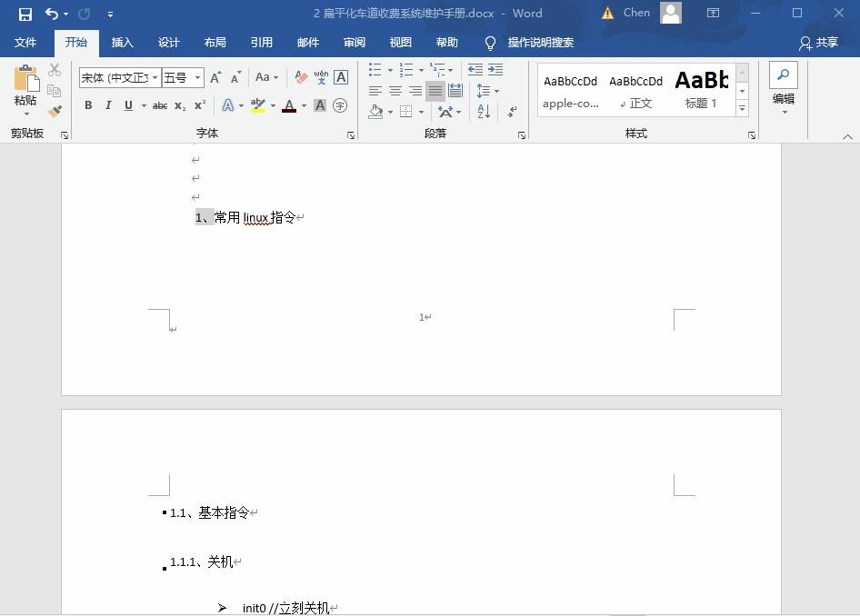Image resolution: width=860 pixels, height=616 pixels.
Task: Toggle the underline formatting
Action: [128, 105]
